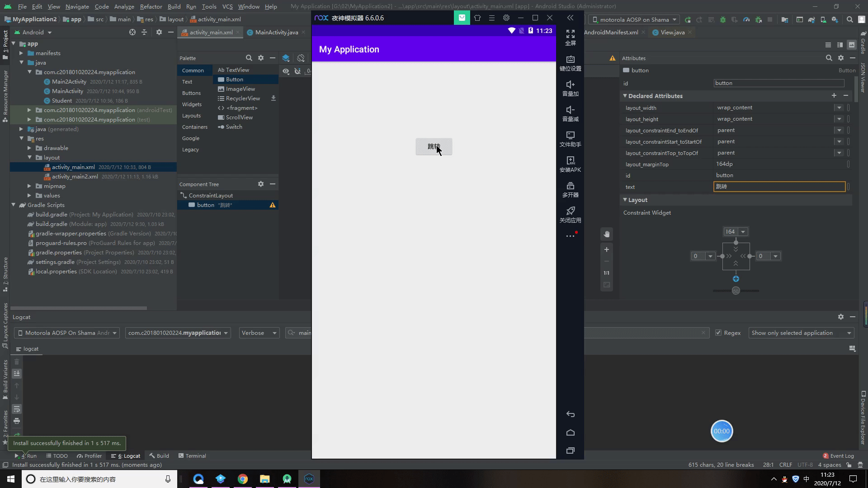Click the 跳转 button in emulator
Image resolution: width=868 pixels, height=488 pixels.
click(x=434, y=146)
